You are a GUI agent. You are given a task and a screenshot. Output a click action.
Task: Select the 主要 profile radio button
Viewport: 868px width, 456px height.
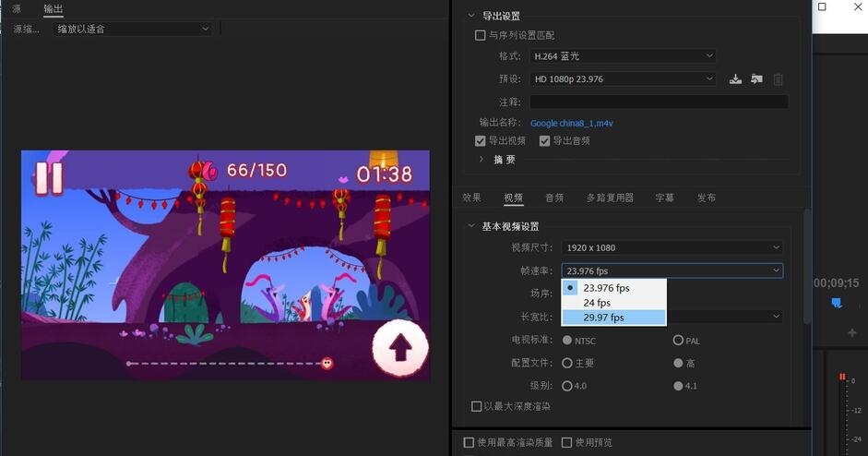(x=567, y=363)
